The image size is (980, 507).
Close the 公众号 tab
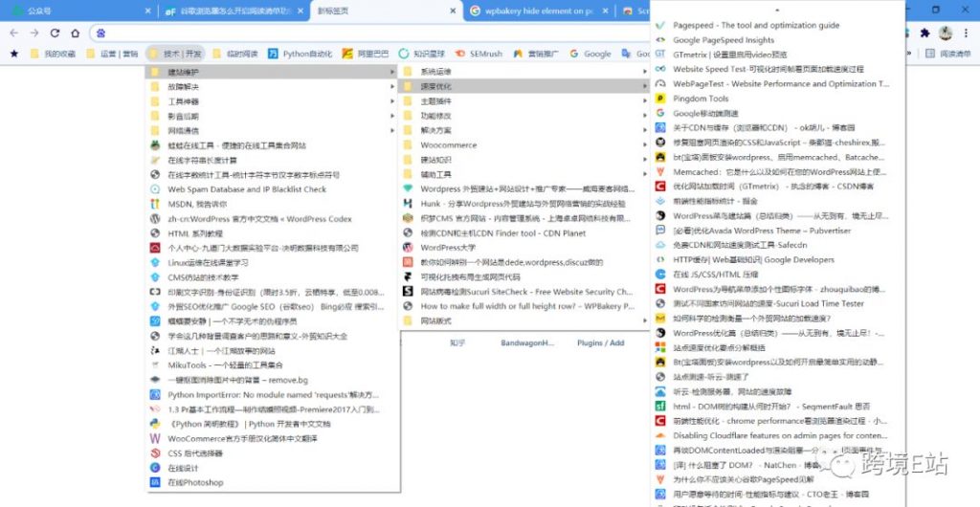(147, 11)
